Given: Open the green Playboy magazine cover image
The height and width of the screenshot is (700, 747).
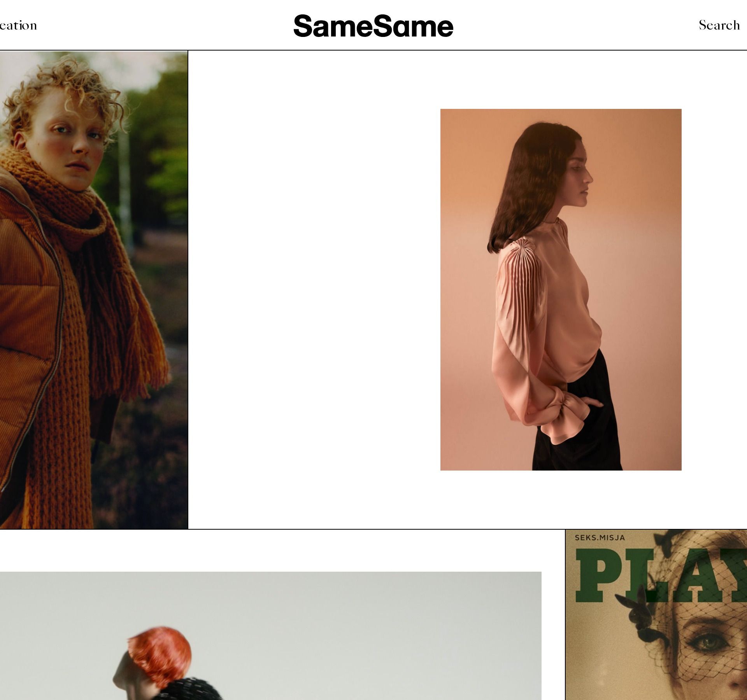Looking at the screenshot, I should pyautogui.click(x=656, y=615).
